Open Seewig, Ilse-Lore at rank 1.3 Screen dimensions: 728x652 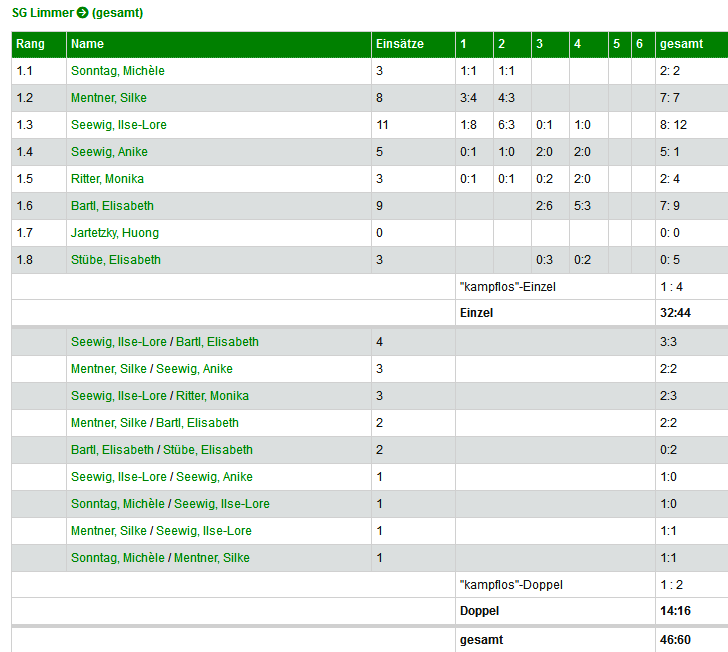118,125
